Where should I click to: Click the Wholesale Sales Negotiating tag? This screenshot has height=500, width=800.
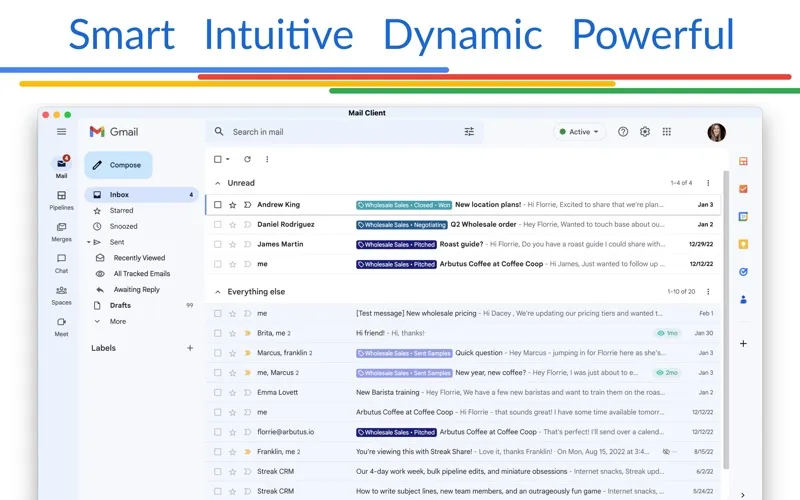pyautogui.click(x=402, y=225)
